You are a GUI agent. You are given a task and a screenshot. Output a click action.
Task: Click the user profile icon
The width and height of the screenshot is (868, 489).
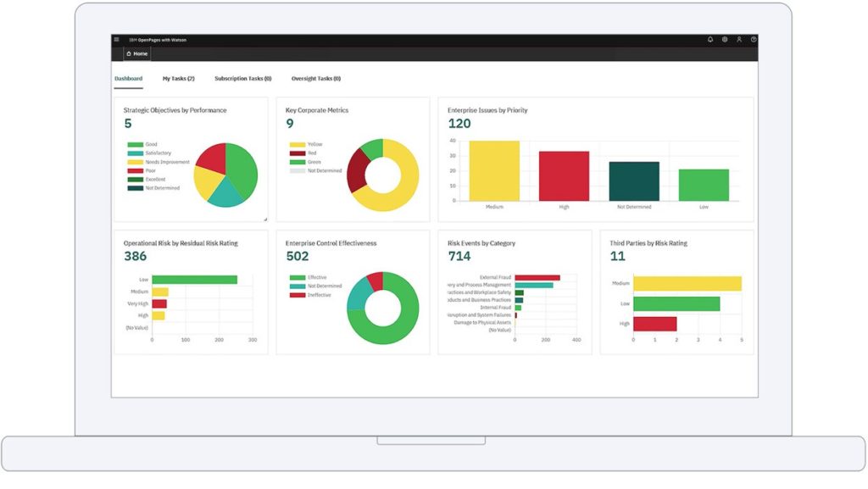(739, 39)
